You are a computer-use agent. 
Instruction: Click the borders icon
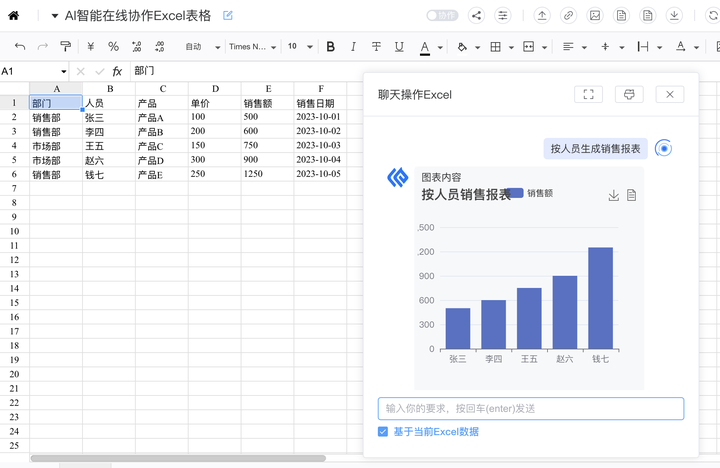tap(495, 46)
